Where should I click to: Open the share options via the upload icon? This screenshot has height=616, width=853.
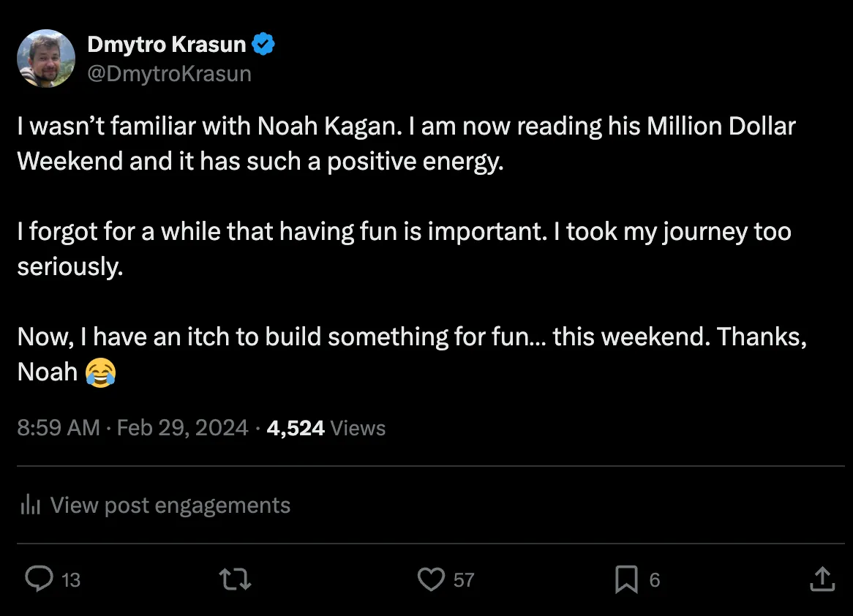[x=822, y=579]
